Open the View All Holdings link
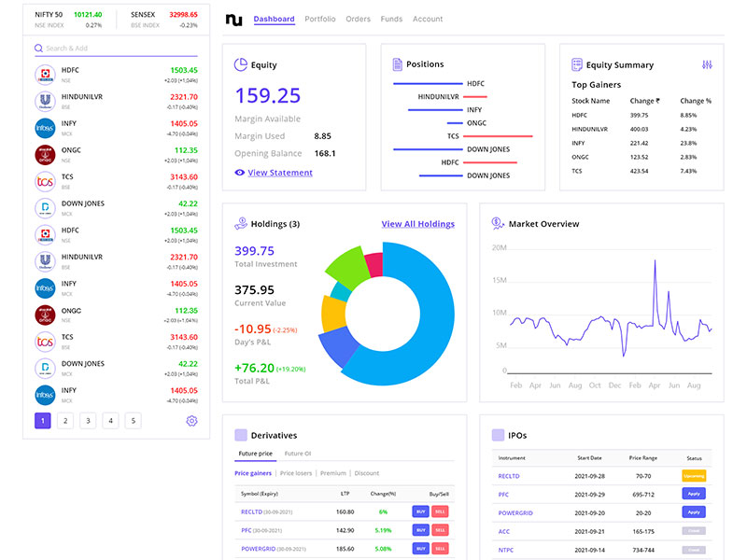Screen dimensions: 747x560 417,224
